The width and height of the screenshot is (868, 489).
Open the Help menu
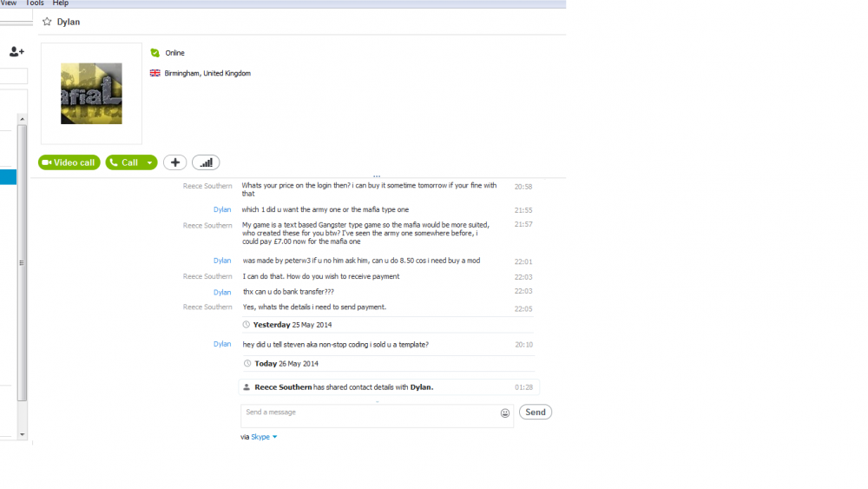click(x=60, y=3)
